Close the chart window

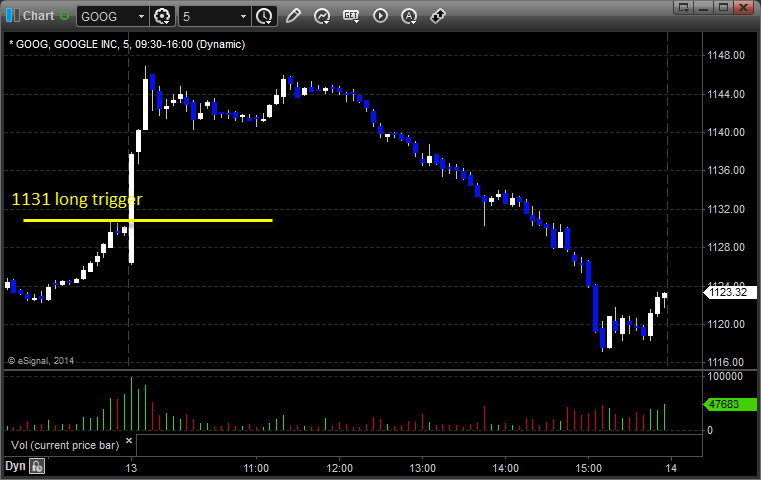tap(743, 7)
